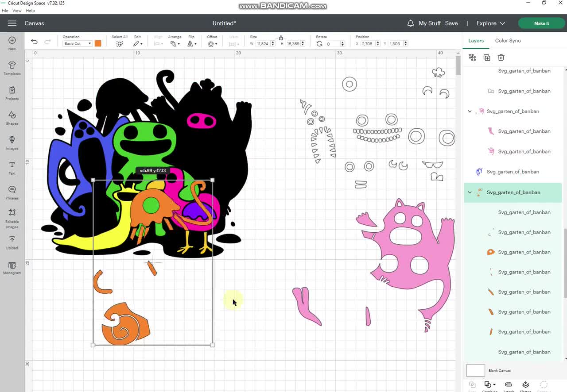Delete the selected layer with trash icon

(501, 58)
